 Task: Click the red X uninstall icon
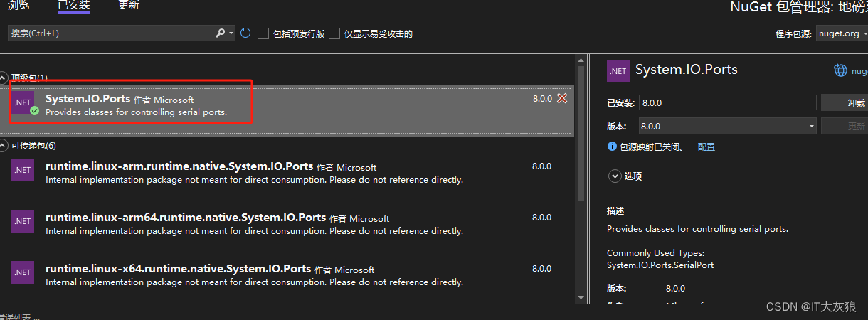pyautogui.click(x=562, y=98)
